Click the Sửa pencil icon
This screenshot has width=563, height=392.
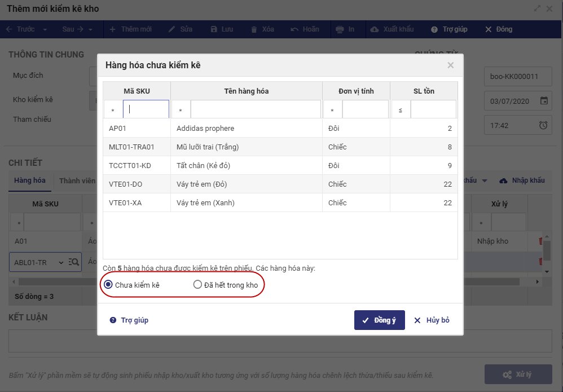171,29
